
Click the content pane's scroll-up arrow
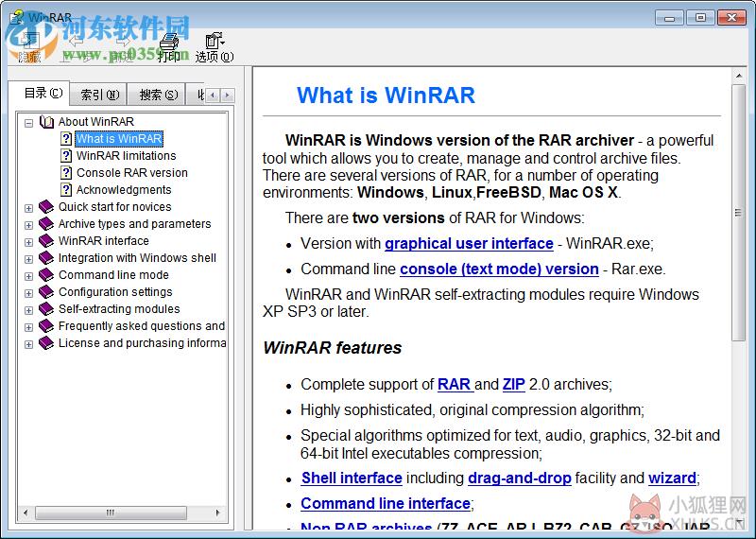[738, 76]
